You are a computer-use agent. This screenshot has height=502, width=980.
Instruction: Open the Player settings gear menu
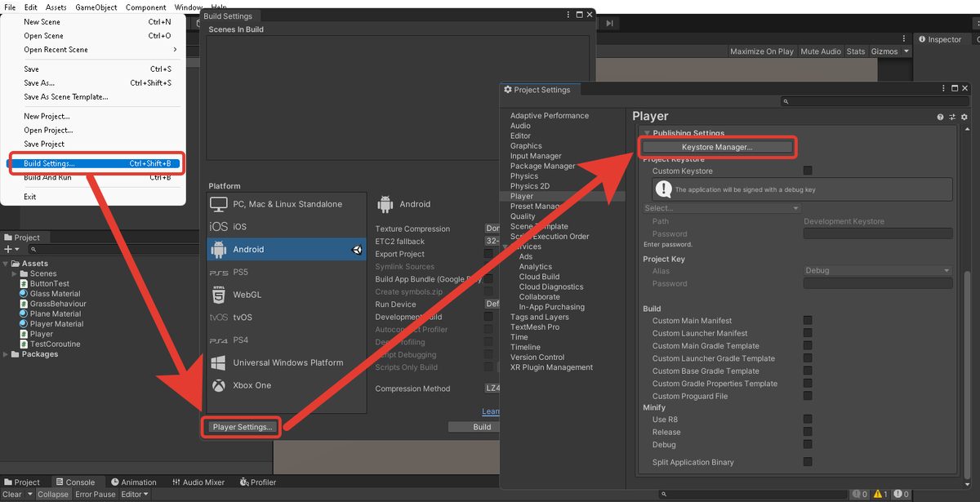click(963, 118)
